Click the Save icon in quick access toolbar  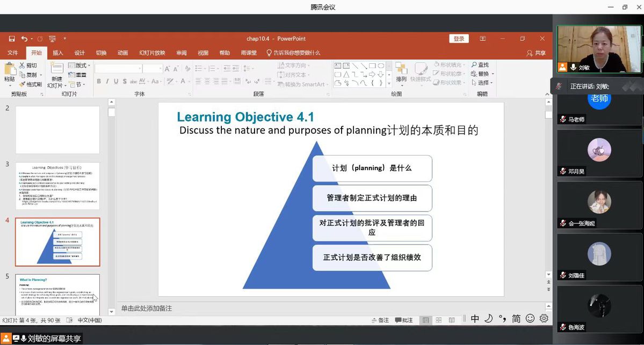point(12,39)
